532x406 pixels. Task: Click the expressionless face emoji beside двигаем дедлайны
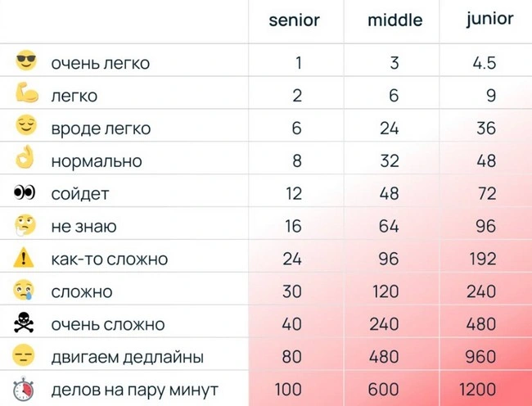pos(26,357)
